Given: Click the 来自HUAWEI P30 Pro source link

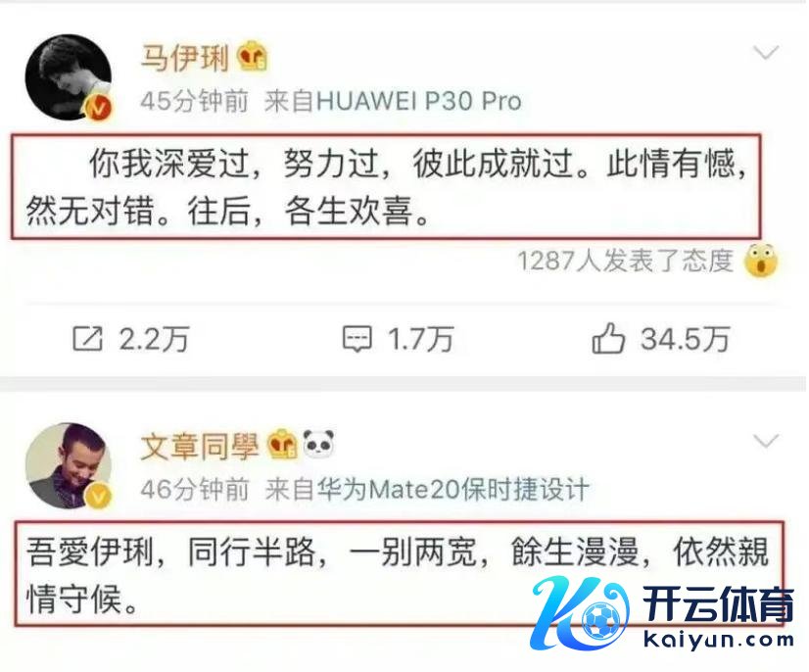Looking at the screenshot, I should click(393, 101).
